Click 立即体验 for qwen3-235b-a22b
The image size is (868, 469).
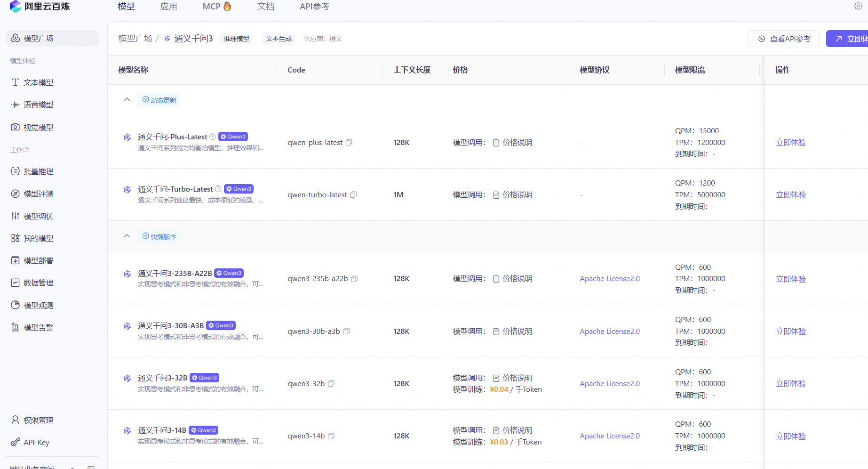click(x=791, y=279)
